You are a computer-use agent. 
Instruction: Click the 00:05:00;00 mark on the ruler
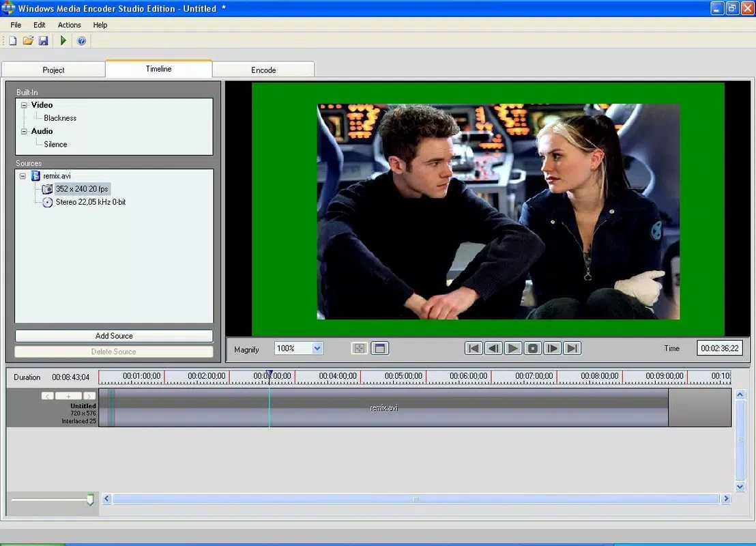coord(403,376)
